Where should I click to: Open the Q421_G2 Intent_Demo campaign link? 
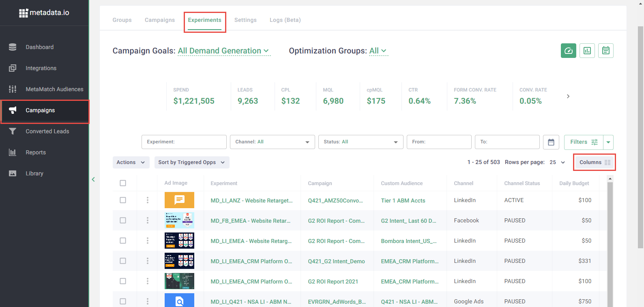coord(336,261)
